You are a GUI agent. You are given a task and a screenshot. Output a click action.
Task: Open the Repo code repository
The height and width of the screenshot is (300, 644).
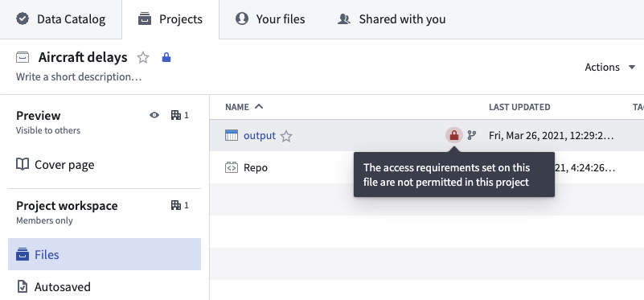256,167
